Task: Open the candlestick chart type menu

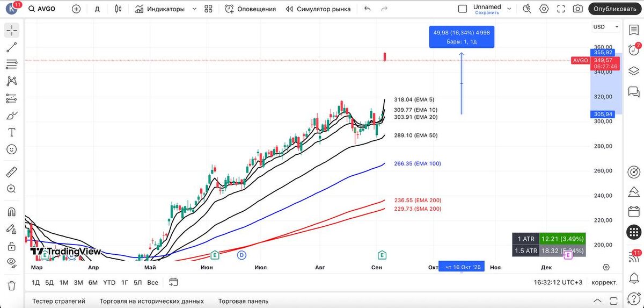Action: click(119, 9)
